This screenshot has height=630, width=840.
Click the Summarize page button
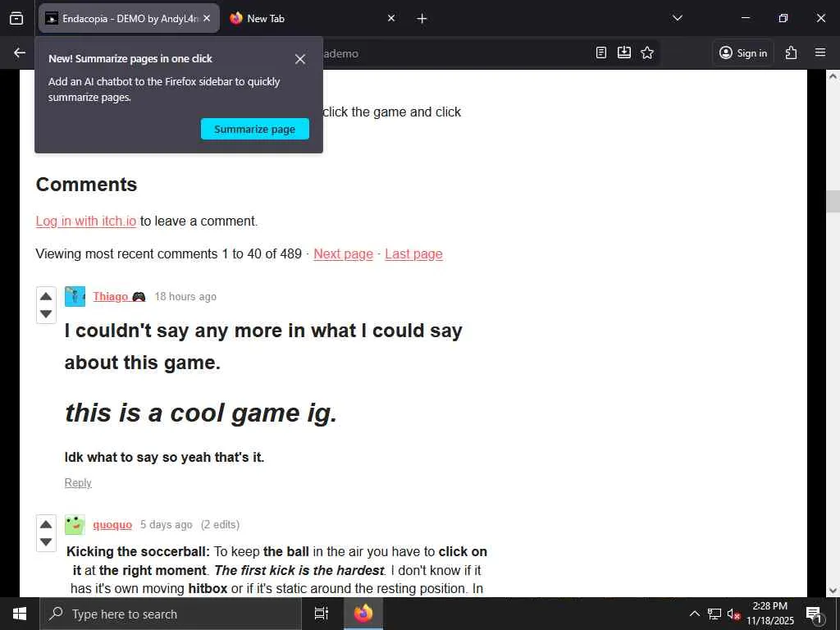pyautogui.click(x=255, y=129)
